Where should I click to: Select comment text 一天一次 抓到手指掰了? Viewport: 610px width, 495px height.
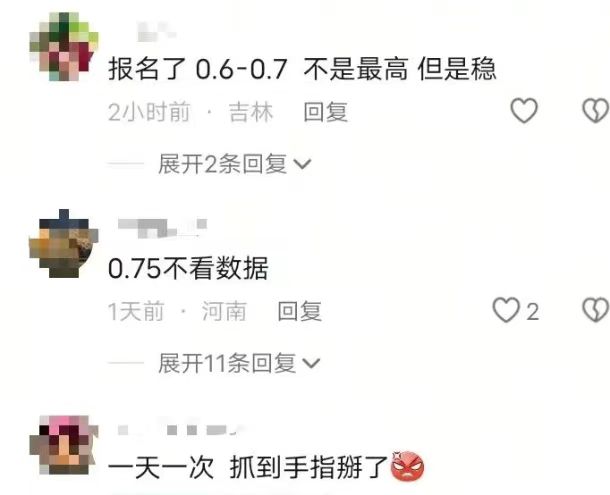pos(248,467)
